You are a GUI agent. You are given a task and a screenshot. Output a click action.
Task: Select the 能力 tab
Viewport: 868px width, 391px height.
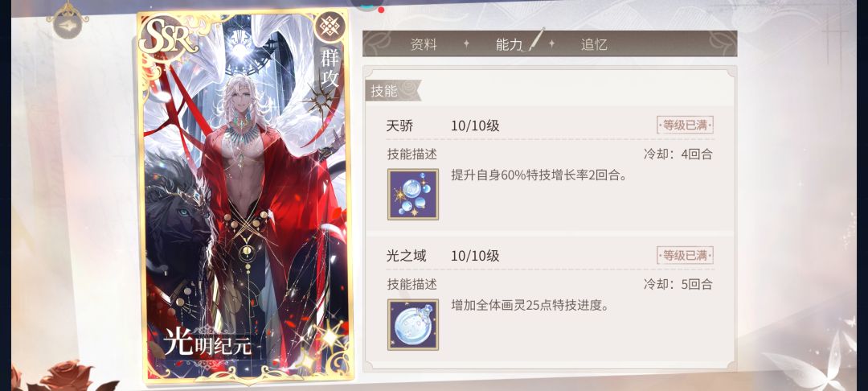(510, 45)
